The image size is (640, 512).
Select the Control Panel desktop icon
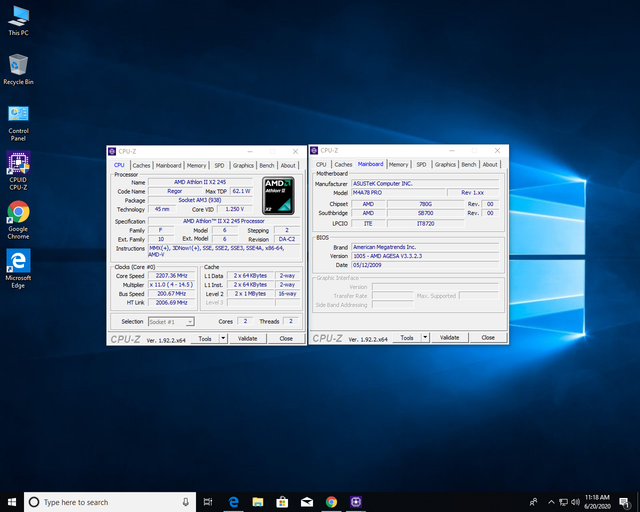(x=18, y=123)
